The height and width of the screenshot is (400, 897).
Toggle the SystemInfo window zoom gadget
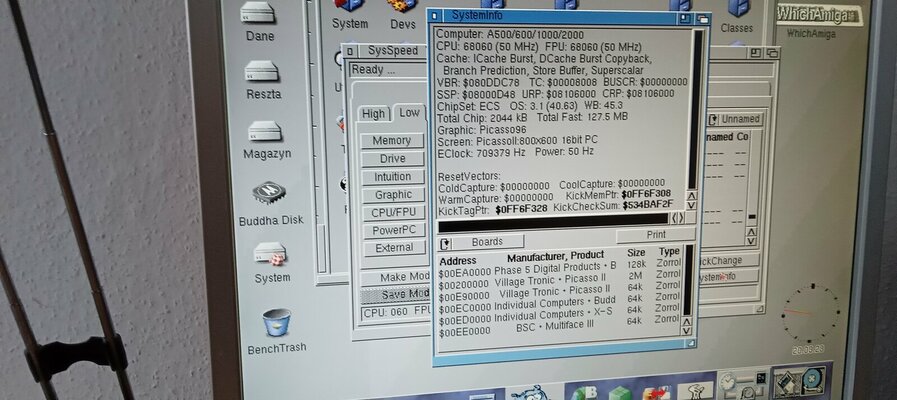click(x=683, y=19)
